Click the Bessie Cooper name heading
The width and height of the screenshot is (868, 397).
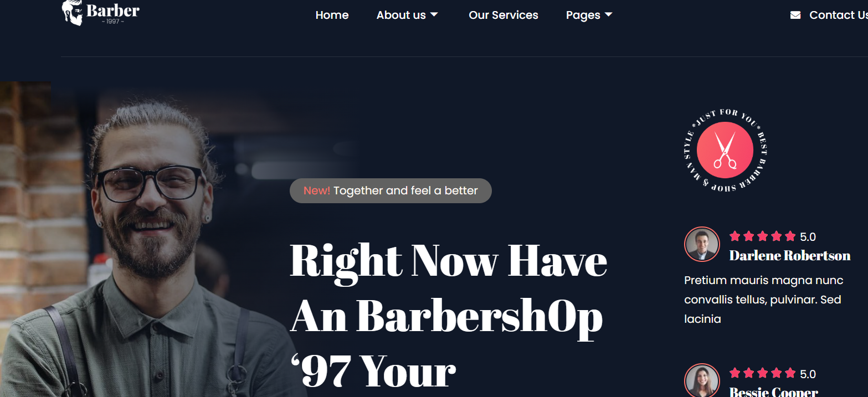(774, 392)
